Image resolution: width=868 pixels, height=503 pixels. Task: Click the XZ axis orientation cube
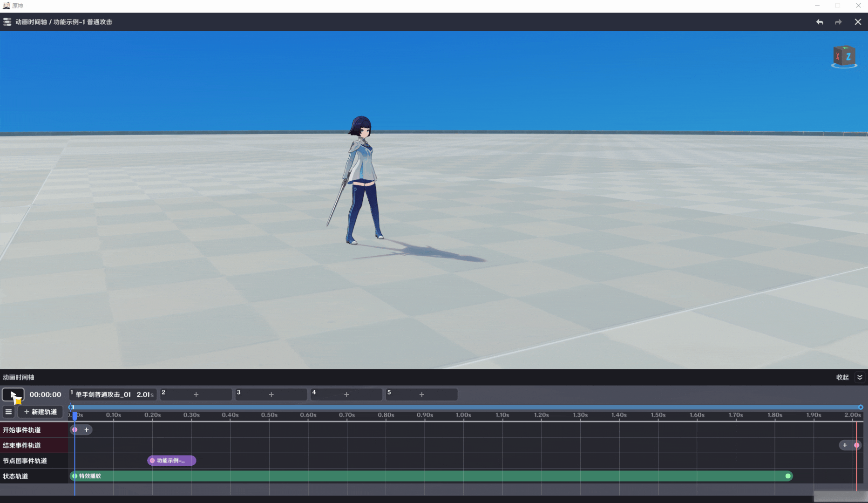click(x=844, y=57)
